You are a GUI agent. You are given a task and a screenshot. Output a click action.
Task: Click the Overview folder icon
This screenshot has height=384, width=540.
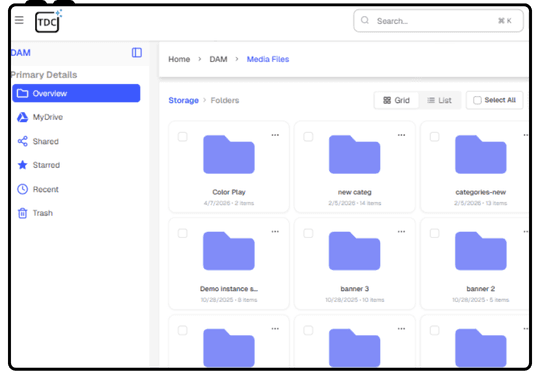(23, 93)
